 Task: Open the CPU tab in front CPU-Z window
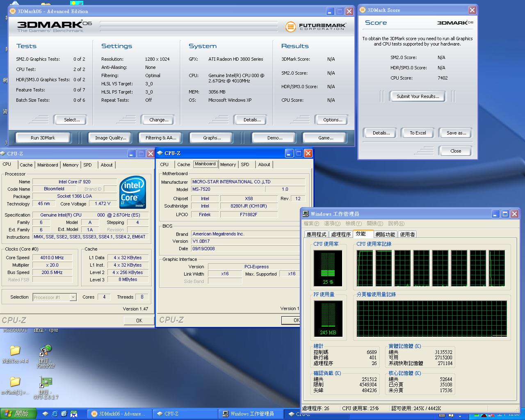click(164, 164)
